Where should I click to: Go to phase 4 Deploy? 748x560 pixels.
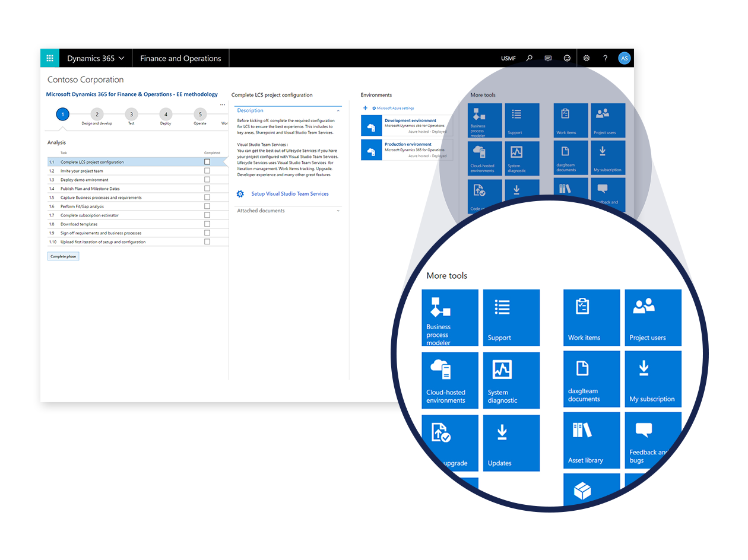click(x=166, y=114)
